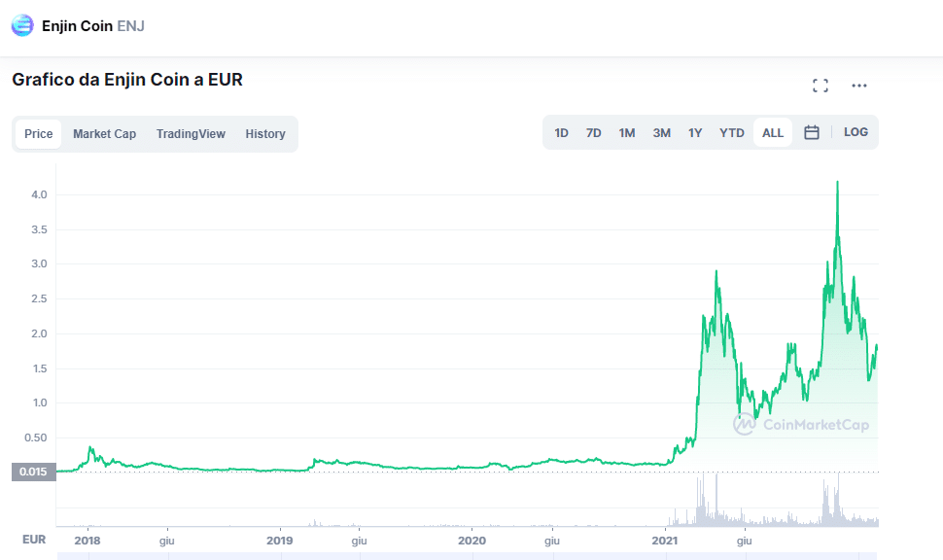This screenshot has width=943, height=560.
Task: Click the 2019 label on the time axis
Action: coord(280,541)
